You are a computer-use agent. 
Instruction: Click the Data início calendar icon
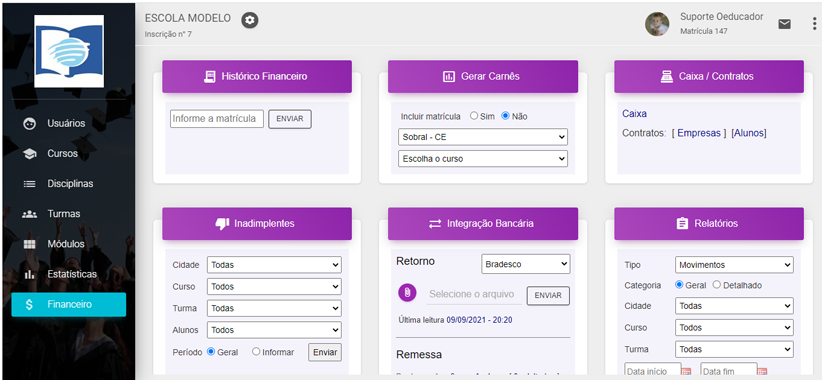(688, 372)
